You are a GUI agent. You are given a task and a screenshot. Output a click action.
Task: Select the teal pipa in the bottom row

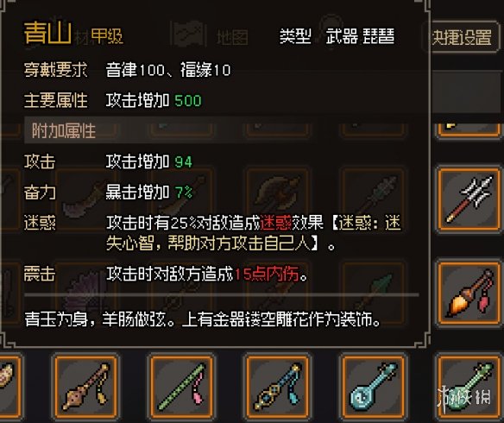373,388
